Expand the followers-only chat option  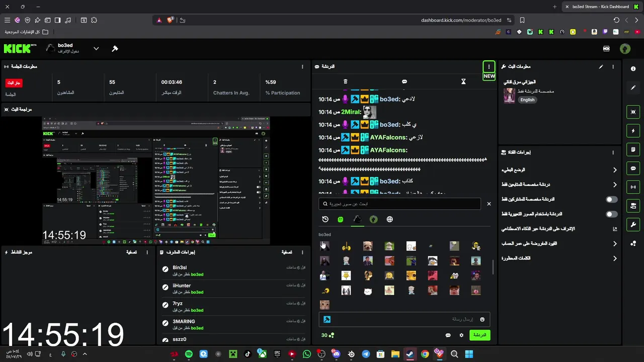559,185
